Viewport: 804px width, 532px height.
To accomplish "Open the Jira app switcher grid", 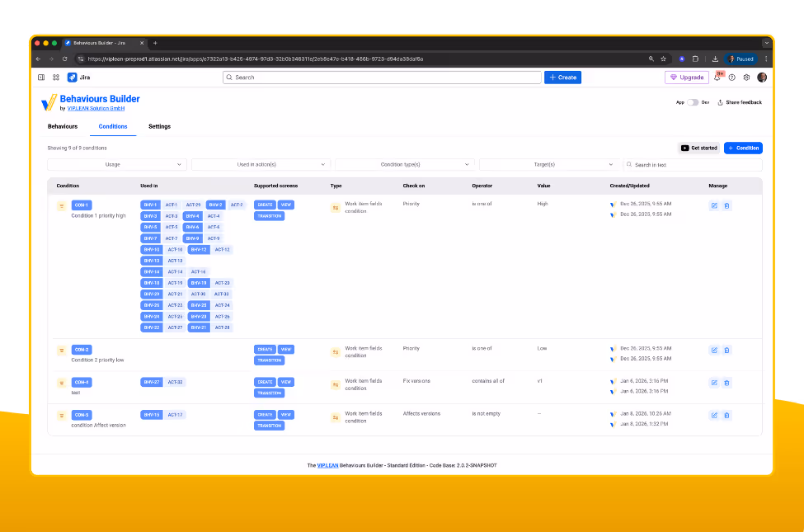I will pyautogui.click(x=56, y=78).
